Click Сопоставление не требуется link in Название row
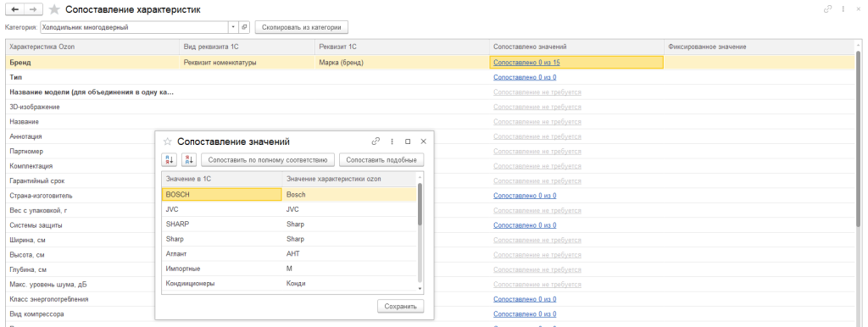 pos(537,122)
